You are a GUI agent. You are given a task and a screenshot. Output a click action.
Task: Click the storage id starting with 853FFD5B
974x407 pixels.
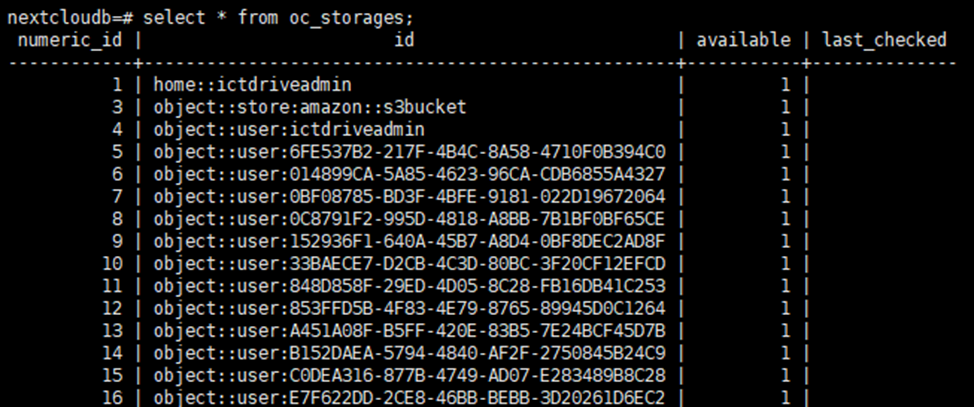(x=416, y=306)
